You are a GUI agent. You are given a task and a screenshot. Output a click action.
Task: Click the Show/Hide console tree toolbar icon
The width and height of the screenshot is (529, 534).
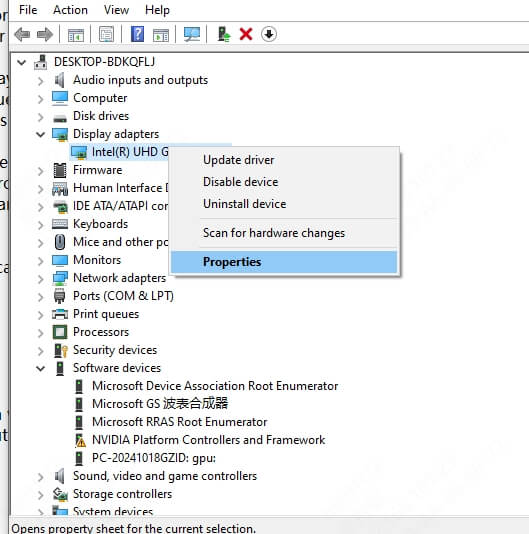click(x=75, y=34)
